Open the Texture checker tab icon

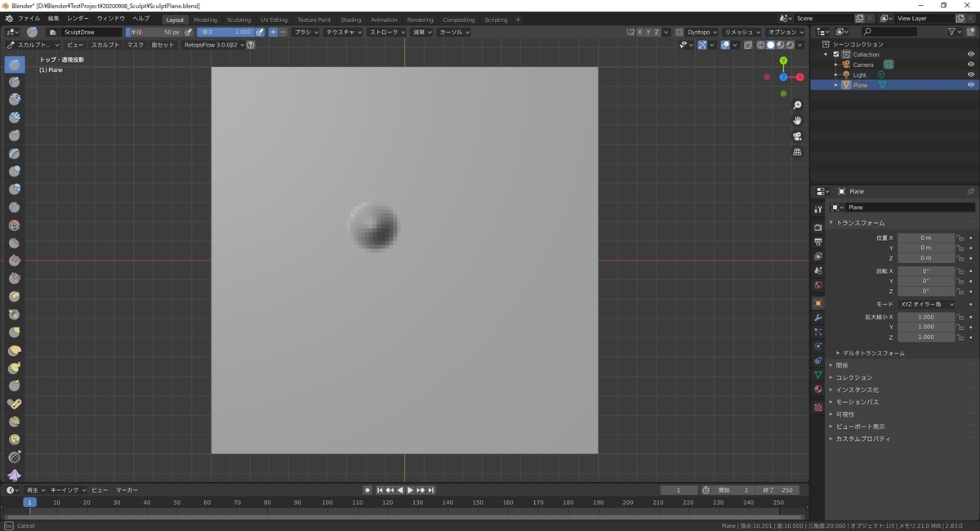point(818,407)
